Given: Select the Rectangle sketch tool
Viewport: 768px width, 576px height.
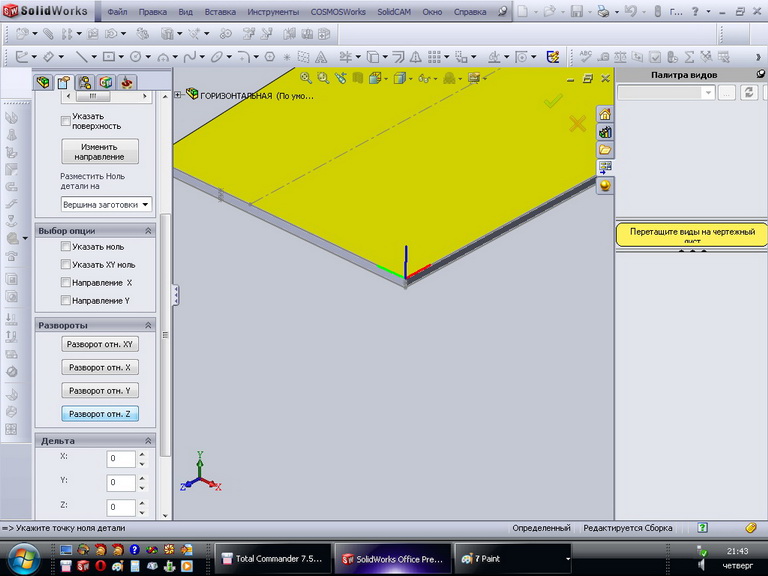Looking at the screenshot, I should tap(109, 57).
